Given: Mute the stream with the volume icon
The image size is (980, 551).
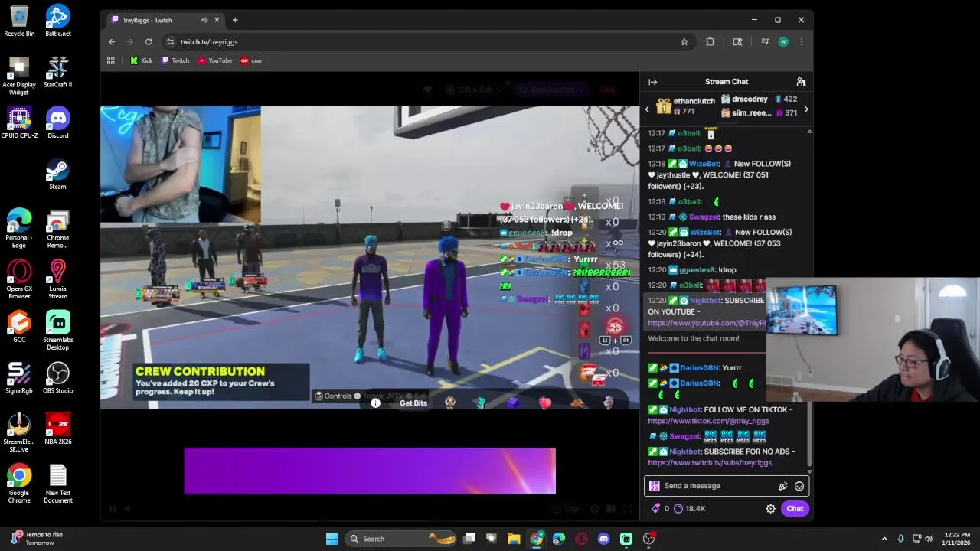Looking at the screenshot, I should click(x=128, y=509).
